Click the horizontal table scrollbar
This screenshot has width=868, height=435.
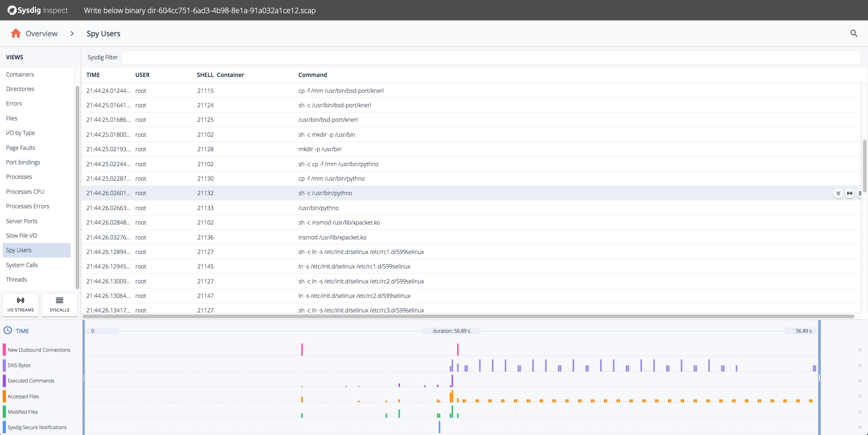468,316
